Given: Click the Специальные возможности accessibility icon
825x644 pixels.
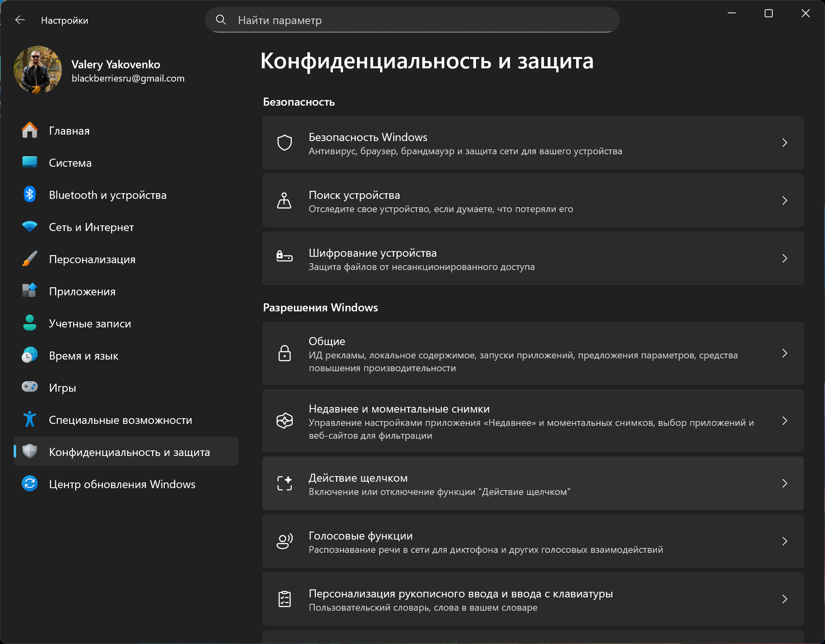Looking at the screenshot, I should (30, 419).
